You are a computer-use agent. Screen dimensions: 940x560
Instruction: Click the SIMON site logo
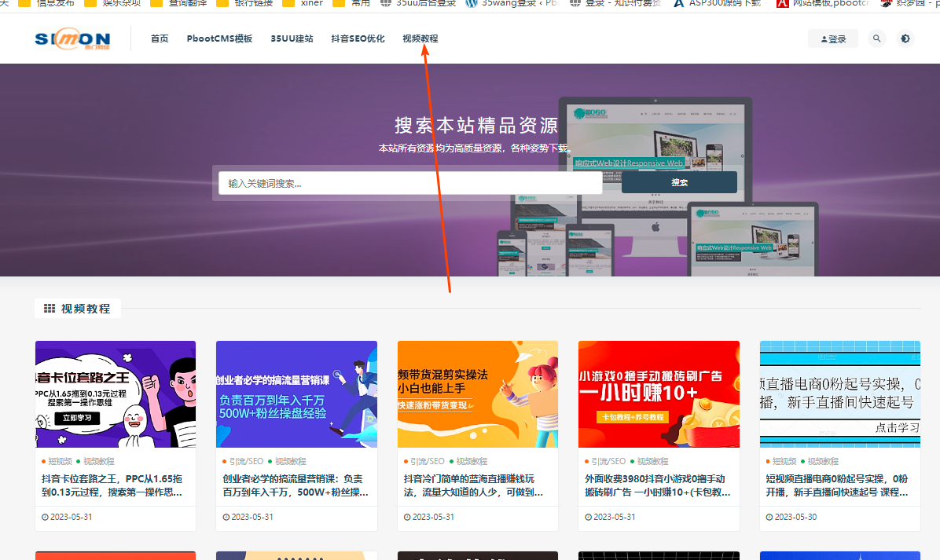(72, 39)
